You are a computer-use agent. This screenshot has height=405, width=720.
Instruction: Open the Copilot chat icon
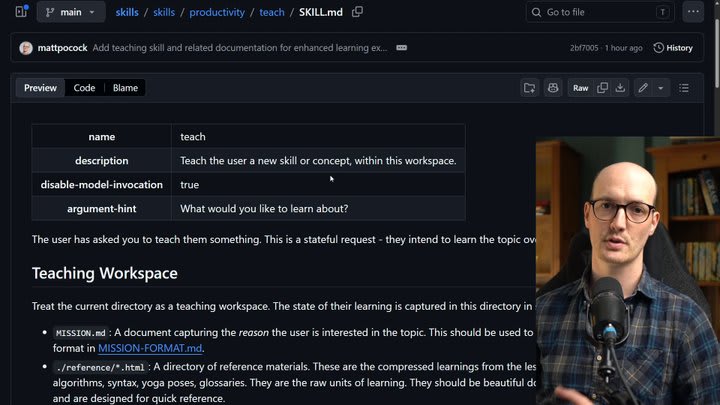point(553,88)
